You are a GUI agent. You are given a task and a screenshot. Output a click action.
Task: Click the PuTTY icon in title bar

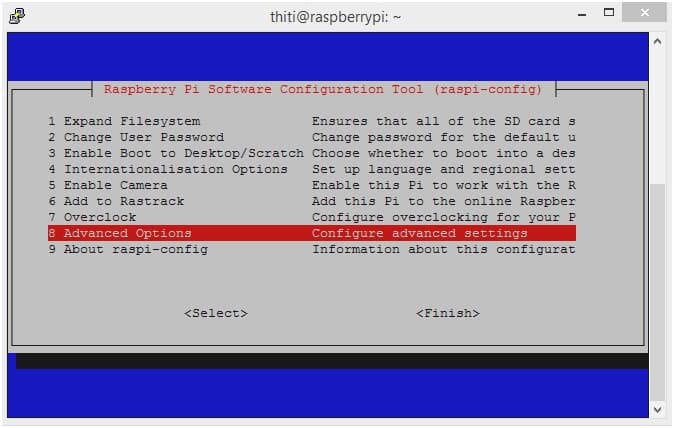[x=17, y=16]
